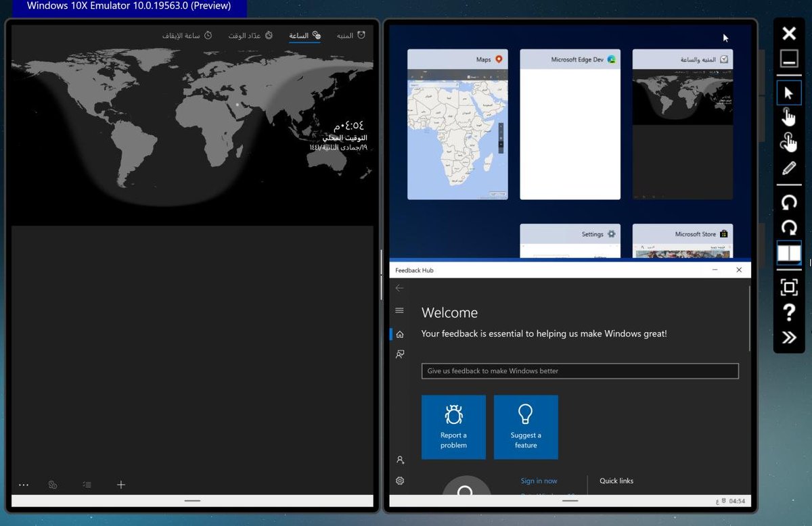Click the Microsoft Store bag icon in task view

click(x=723, y=234)
